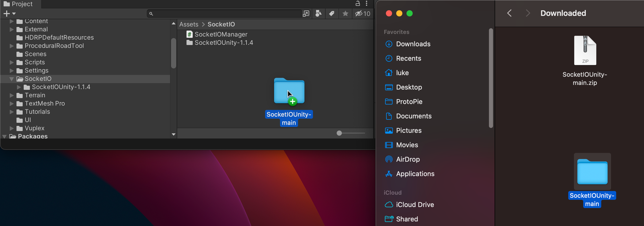Adjust the asset icon size slider
Image resolution: width=644 pixels, height=226 pixels.
pyautogui.click(x=339, y=133)
